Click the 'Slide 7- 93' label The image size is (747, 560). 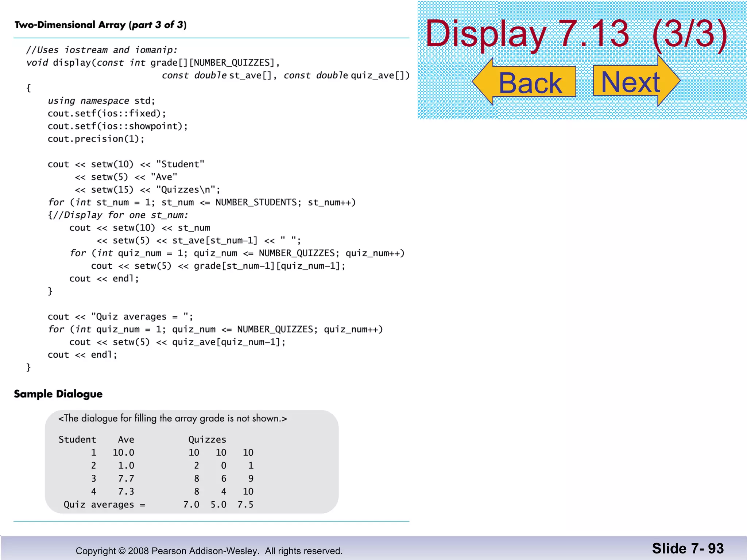(688, 548)
